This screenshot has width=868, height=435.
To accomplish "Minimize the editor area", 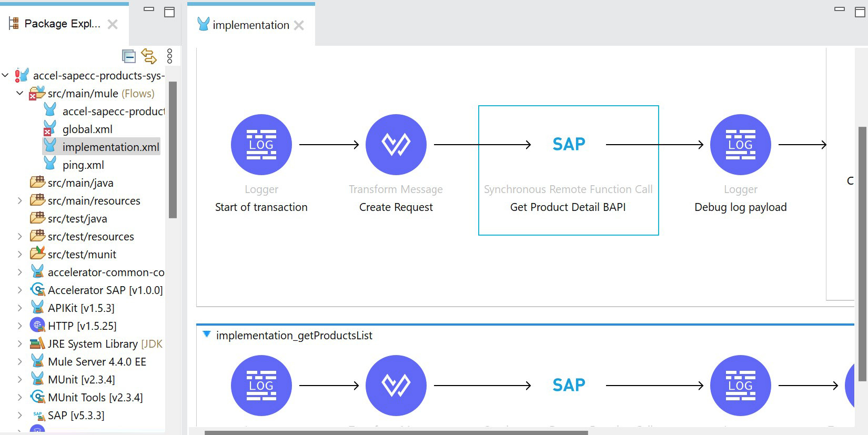I will click(840, 9).
